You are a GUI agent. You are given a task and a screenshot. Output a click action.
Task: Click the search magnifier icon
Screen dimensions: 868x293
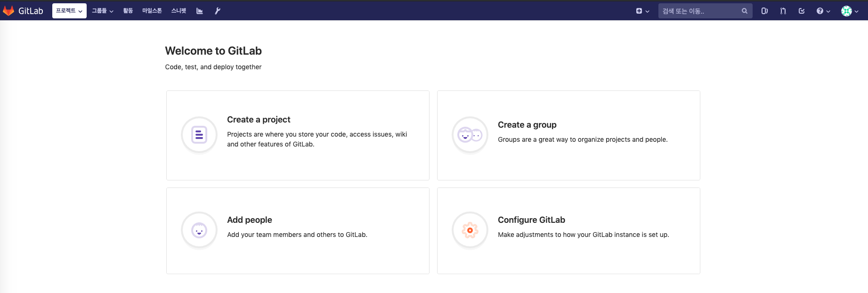[x=745, y=11]
